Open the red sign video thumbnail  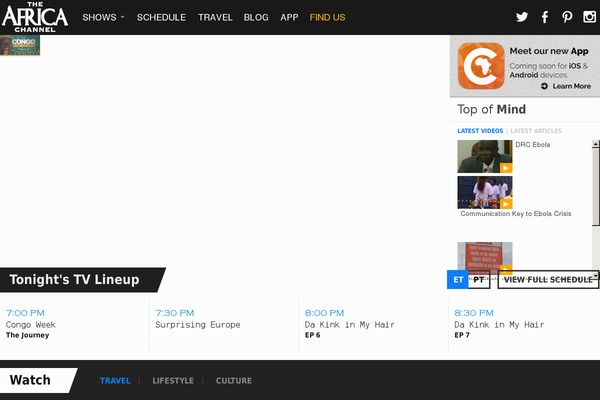[x=484, y=256]
